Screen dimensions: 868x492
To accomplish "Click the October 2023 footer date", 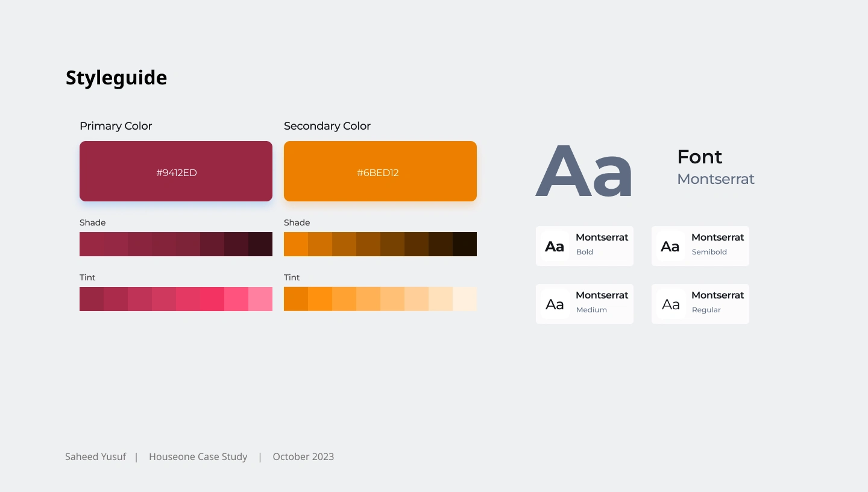I will tap(303, 456).
